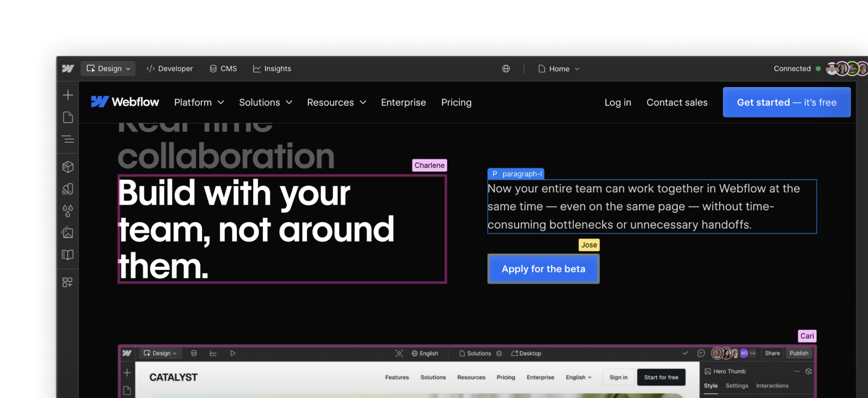Click Pricing link in Webflow navigation
Image resolution: width=868 pixels, height=398 pixels.
point(456,103)
